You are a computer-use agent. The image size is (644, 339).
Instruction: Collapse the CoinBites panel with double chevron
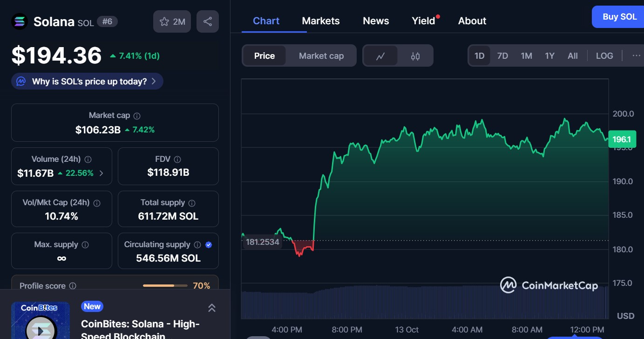[212, 308]
